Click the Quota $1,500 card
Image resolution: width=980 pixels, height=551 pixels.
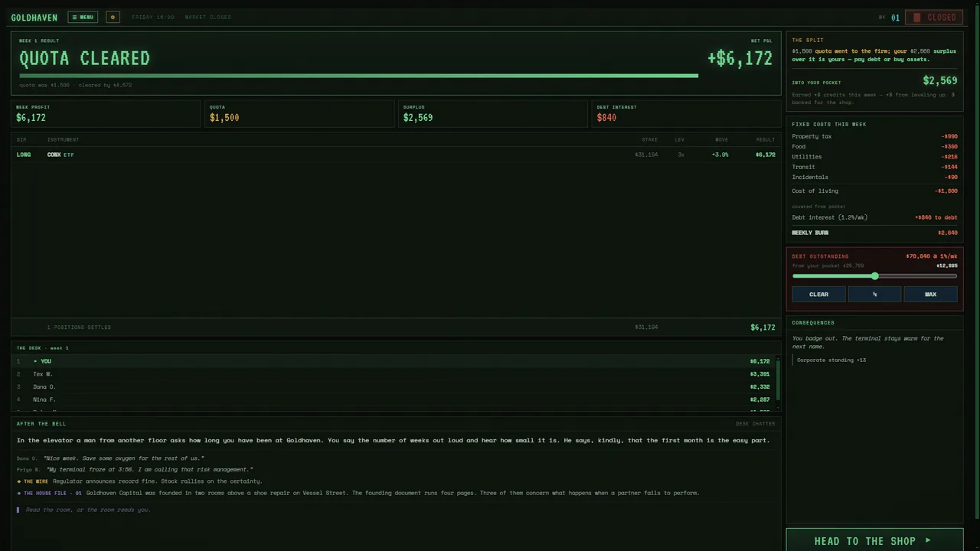tap(299, 113)
